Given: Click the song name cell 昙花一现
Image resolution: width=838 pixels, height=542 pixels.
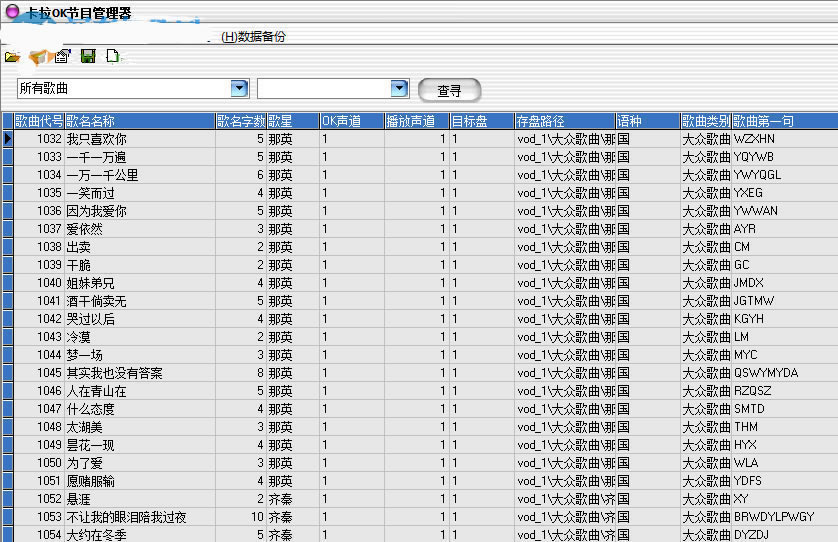Looking at the screenshot, I should click(90, 445).
